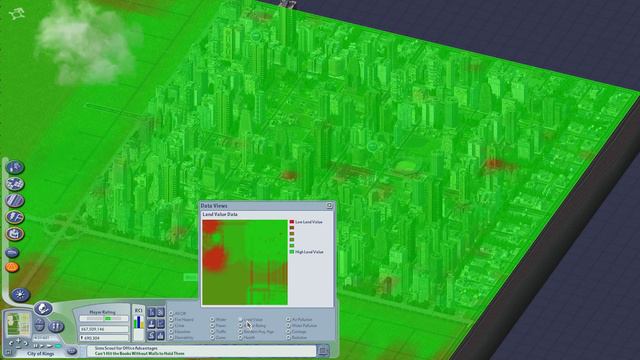Select the highlighted fastest speed button
This screenshot has height=360, width=640.
click(x=58, y=346)
